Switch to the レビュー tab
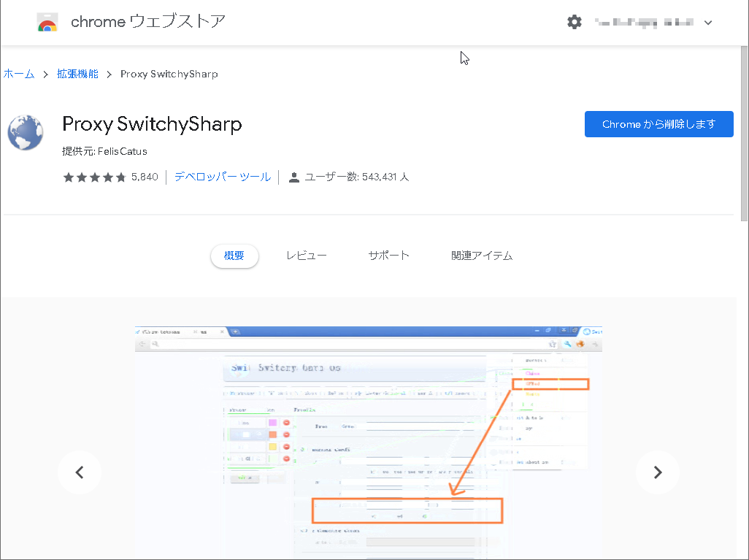The height and width of the screenshot is (560, 749). [x=307, y=256]
